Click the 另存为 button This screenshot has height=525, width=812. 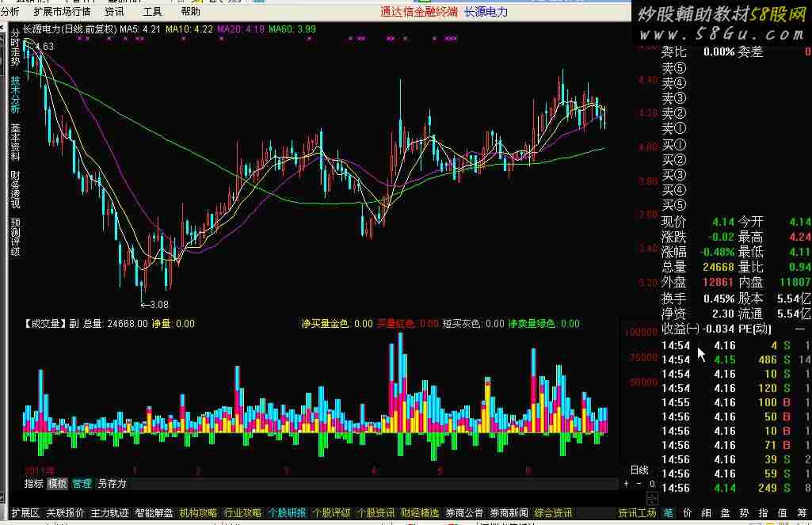pyautogui.click(x=112, y=483)
